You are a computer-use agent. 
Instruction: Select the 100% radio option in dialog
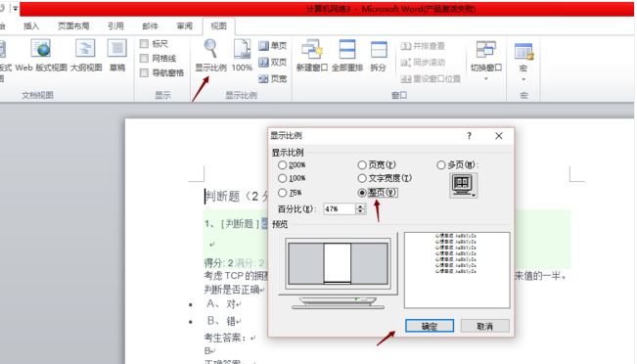pos(283,178)
